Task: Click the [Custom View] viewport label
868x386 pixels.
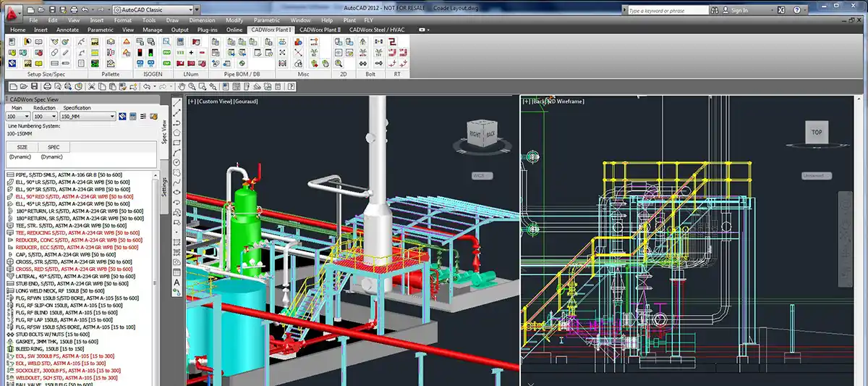Action: point(215,101)
